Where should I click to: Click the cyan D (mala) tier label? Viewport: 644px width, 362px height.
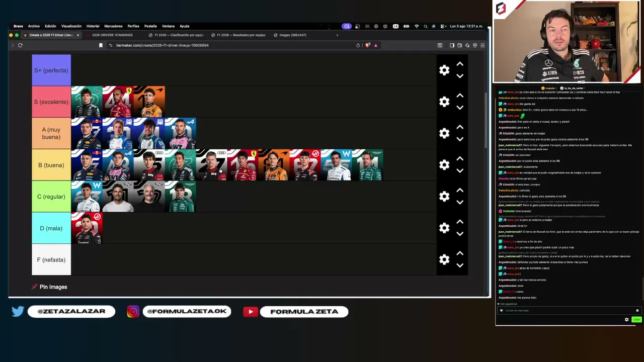coord(51,228)
